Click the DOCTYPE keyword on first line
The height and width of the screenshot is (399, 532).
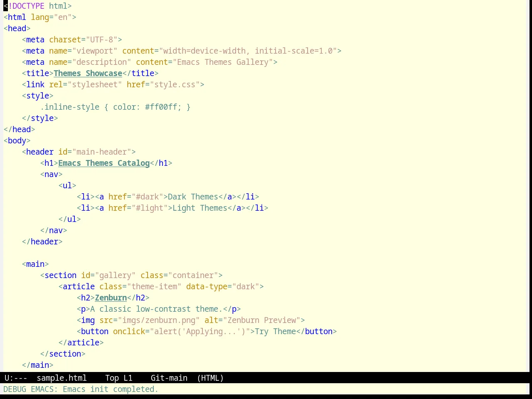coord(28,6)
